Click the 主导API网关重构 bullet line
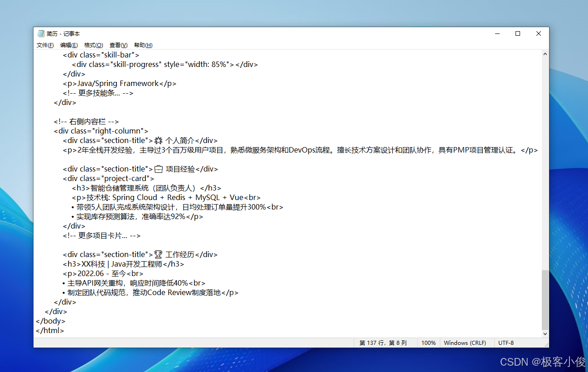The height and width of the screenshot is (372, 588). [134, 283]
